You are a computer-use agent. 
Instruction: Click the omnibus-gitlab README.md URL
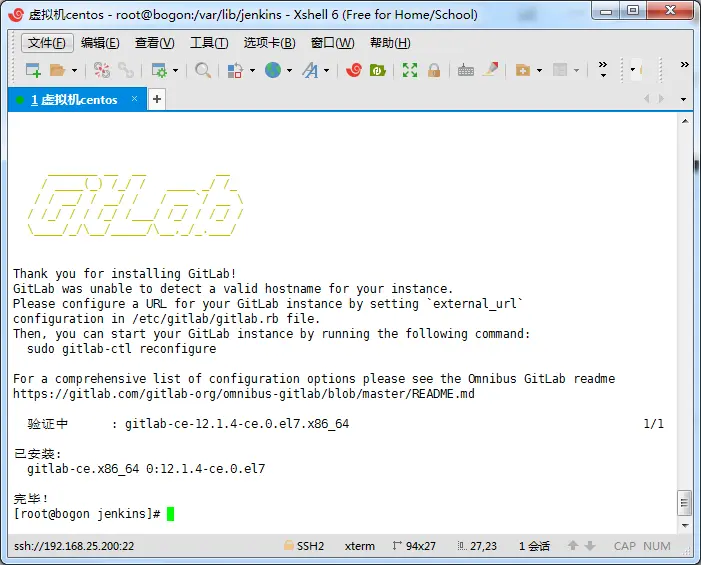tap(244, 394)
